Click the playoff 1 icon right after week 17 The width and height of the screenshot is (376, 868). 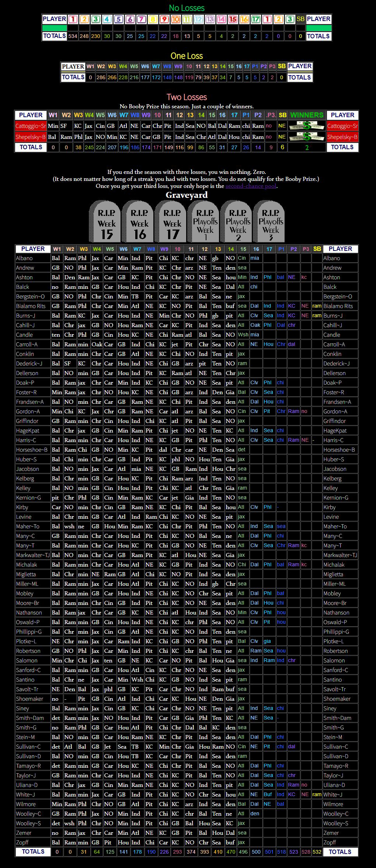[267, 19]
